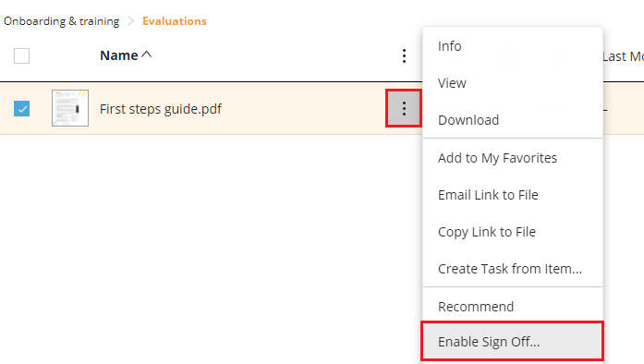Viewport: 644px width, 364px height.
Task: Open the three-dot menu for First steps guide.pdf
Action: [404, 108]
